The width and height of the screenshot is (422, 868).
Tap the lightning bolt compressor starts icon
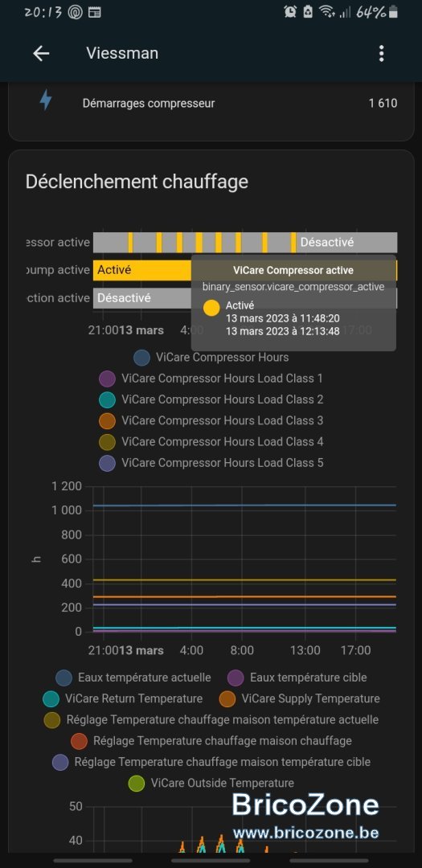click(45, 100)
